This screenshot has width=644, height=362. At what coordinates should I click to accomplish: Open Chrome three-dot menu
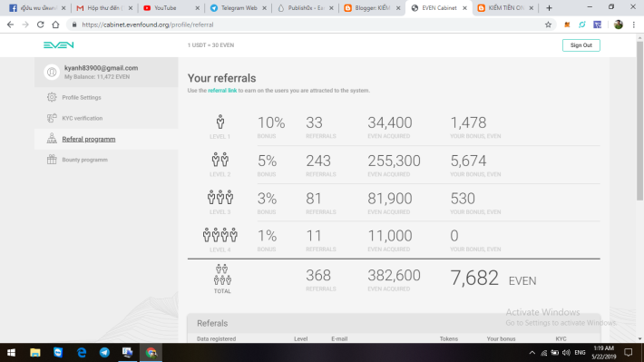(x=634, y=24)
